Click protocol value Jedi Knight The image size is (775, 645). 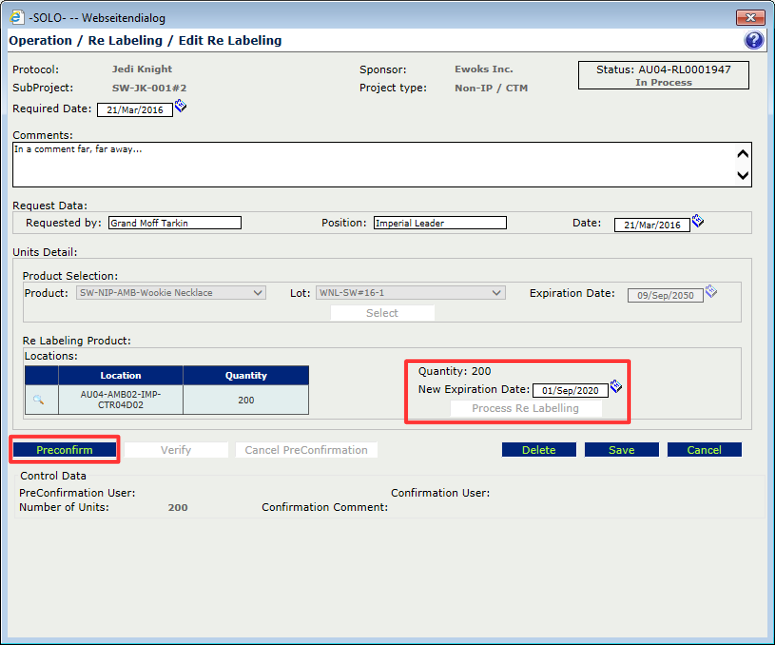142,69
